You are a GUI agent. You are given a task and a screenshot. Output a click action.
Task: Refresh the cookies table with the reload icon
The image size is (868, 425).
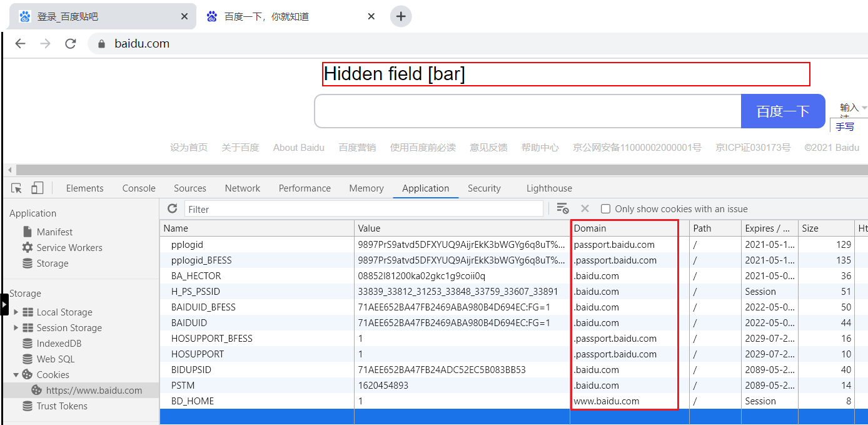(173, 208)
